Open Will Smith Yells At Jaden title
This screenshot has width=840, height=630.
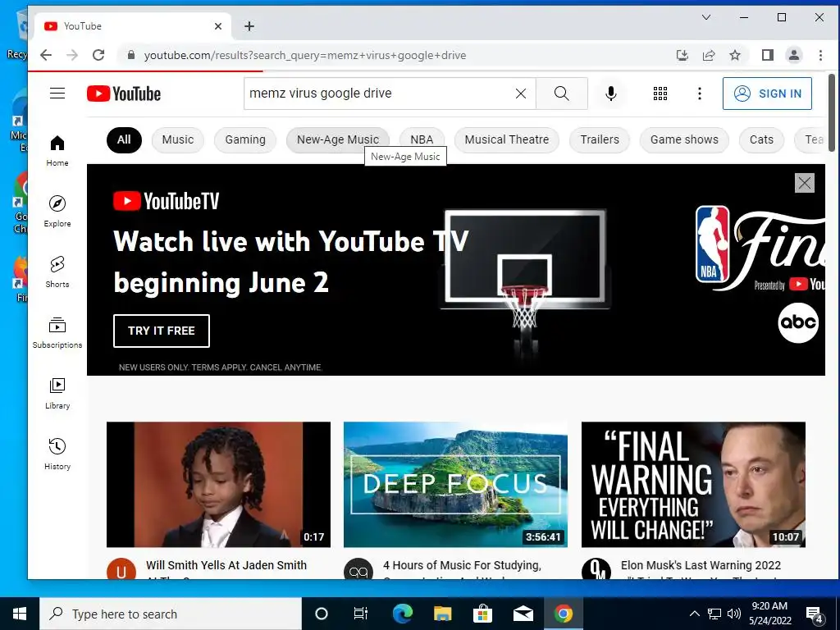tap(226, 566)
